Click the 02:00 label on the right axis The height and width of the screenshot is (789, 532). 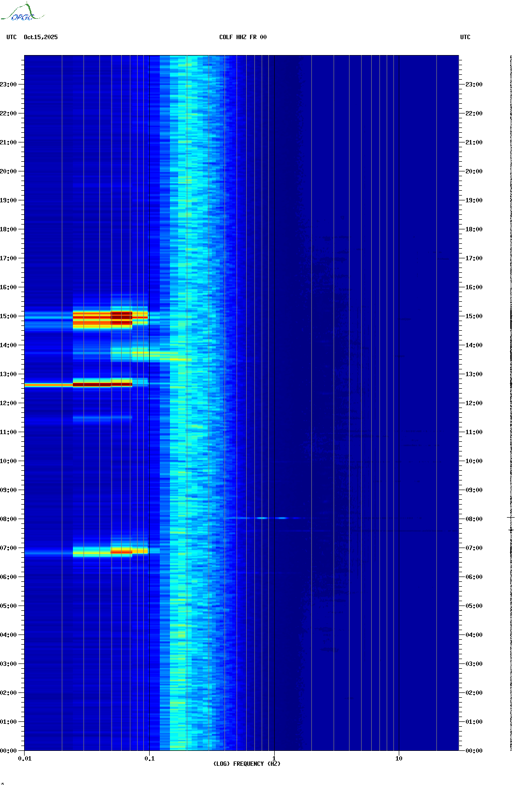pos(474,693)
